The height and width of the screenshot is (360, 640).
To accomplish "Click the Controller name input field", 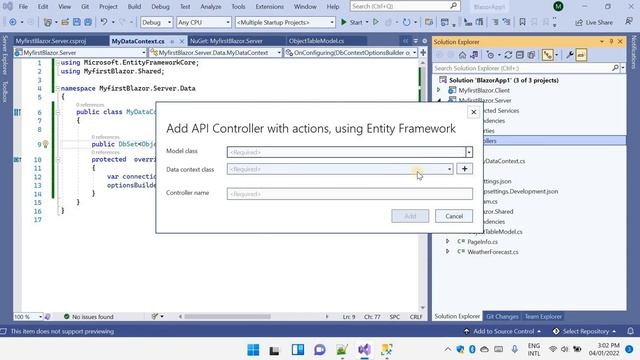I will 350,194.
